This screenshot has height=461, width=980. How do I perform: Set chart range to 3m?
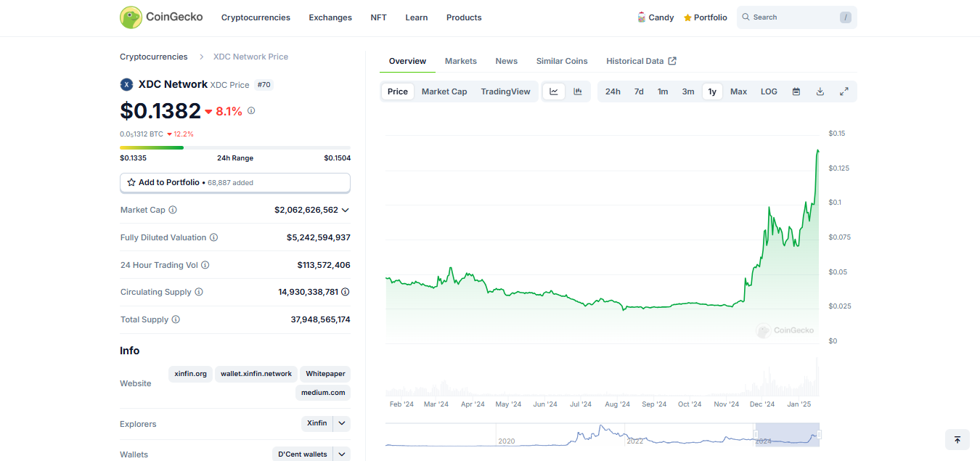(x=688, y=91)
